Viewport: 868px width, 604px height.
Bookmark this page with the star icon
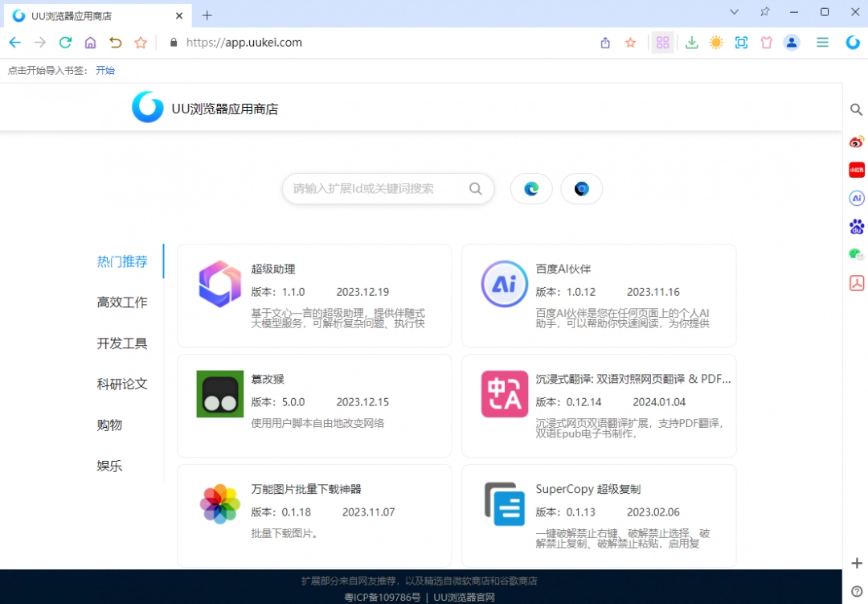[x=630, y=43]
